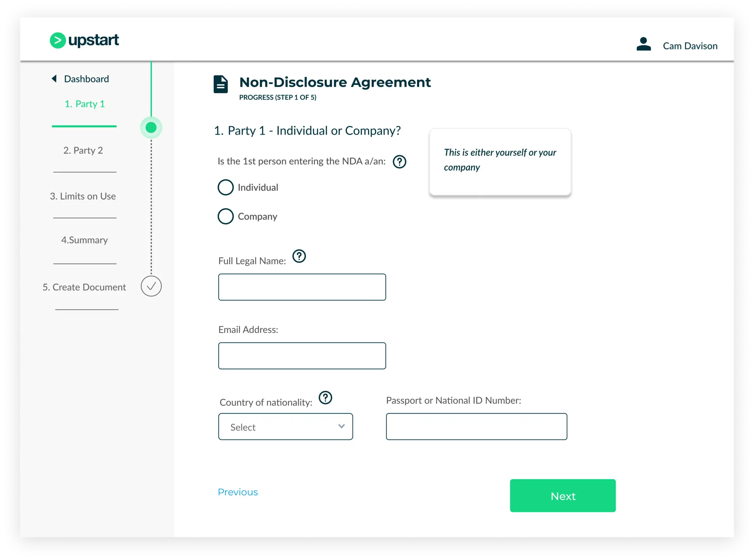Screen dimensions: 754x560
Task: Open help icon next to NDA person question
Action: (x=399, y=162)
